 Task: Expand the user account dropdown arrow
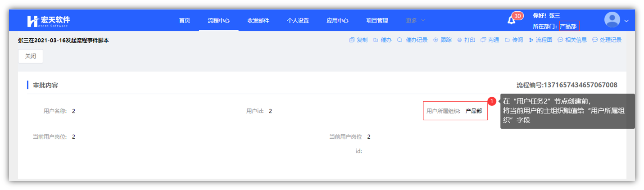(x=626, y=21)
